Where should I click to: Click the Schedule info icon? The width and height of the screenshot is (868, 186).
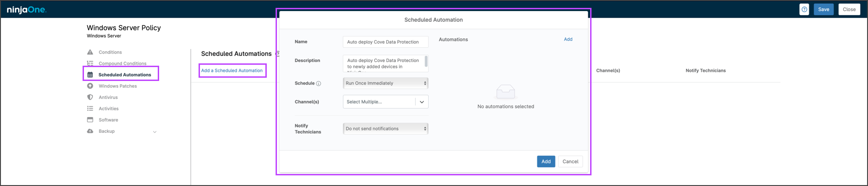point(319,84)
